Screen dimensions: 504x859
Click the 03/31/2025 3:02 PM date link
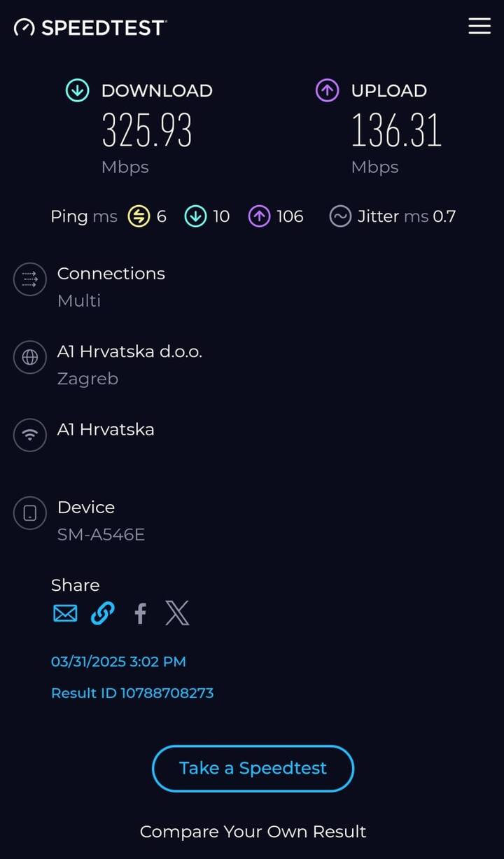click(118, 662)
